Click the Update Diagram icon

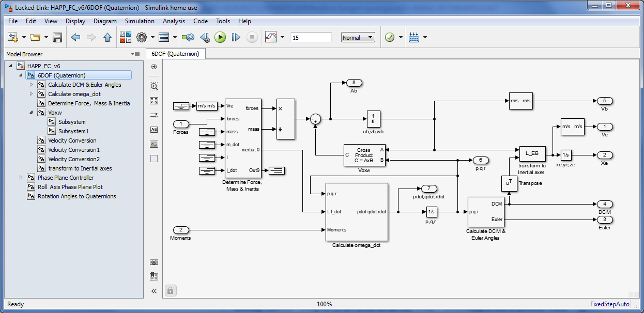[188, 37]
